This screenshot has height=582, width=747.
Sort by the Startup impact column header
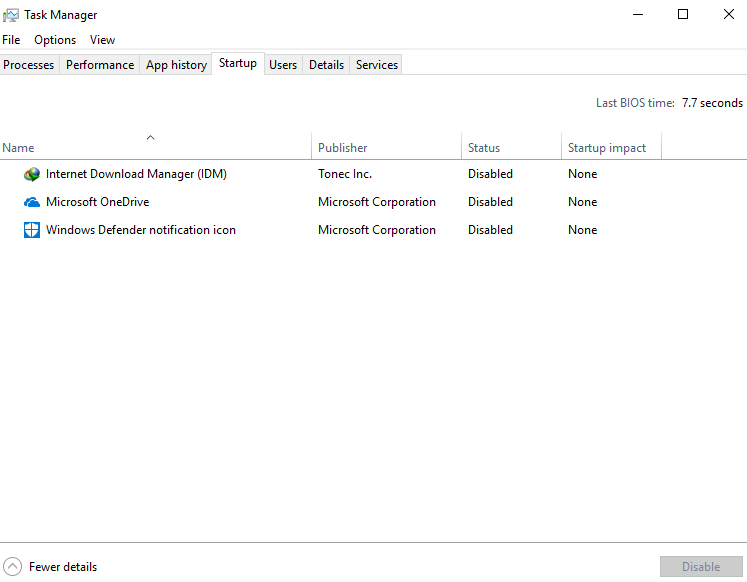pos(611,148)
